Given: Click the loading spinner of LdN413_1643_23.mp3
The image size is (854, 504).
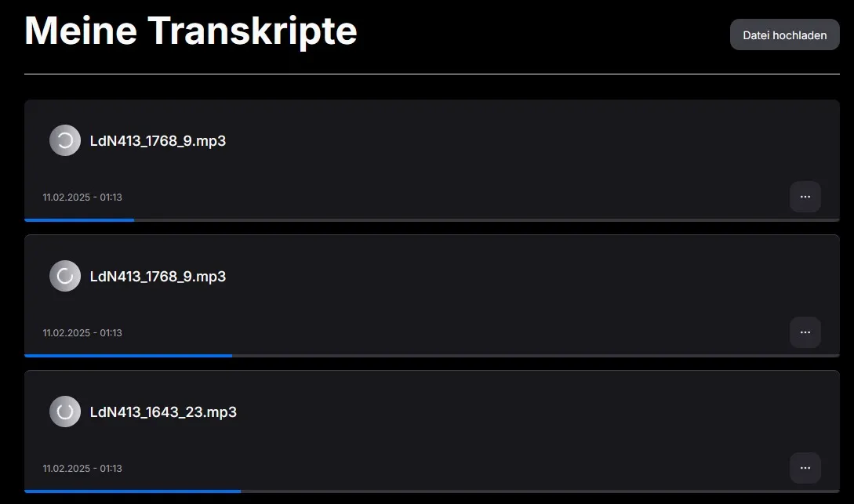Looking at the screenshot, I should coord(64,412).
